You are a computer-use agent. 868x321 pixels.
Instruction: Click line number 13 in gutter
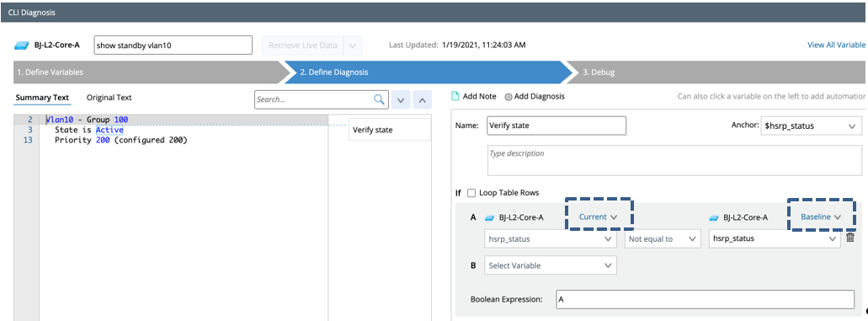click(x=29, y=140)
